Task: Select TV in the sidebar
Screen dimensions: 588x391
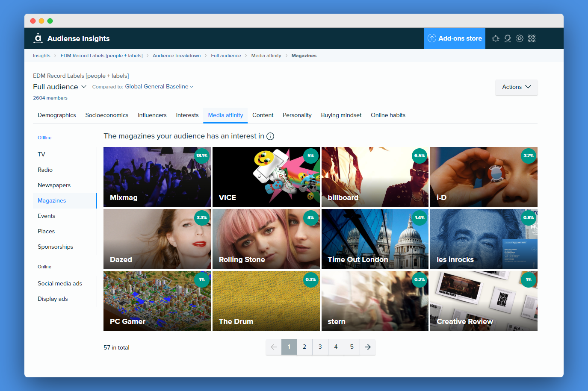Action: pos(65,154)
